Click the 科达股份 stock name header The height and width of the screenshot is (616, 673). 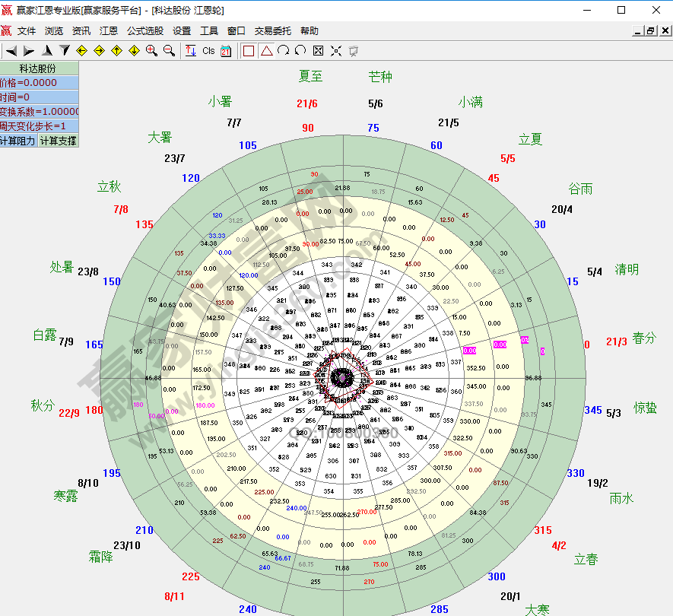pyautogui.click(x=40, y=68)
